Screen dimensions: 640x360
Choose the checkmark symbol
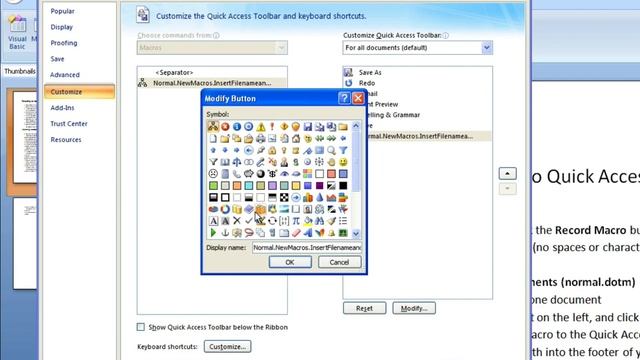[249, 221]
